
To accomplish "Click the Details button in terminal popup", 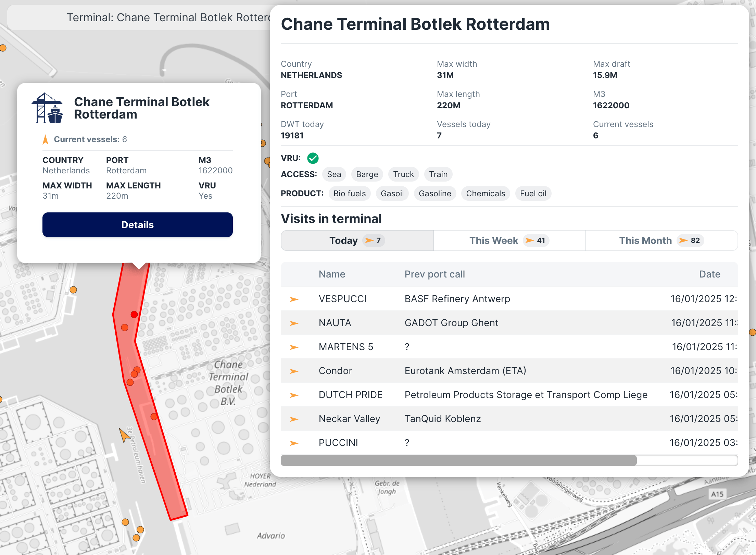I will [x=137, y=225].
